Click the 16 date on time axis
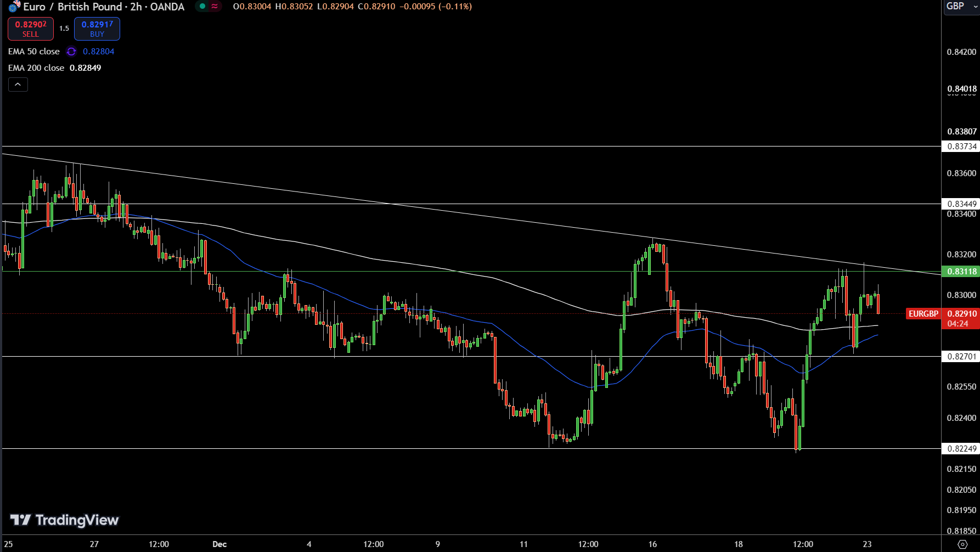Viewport: 980px width, 552px height. pos(652,544)
